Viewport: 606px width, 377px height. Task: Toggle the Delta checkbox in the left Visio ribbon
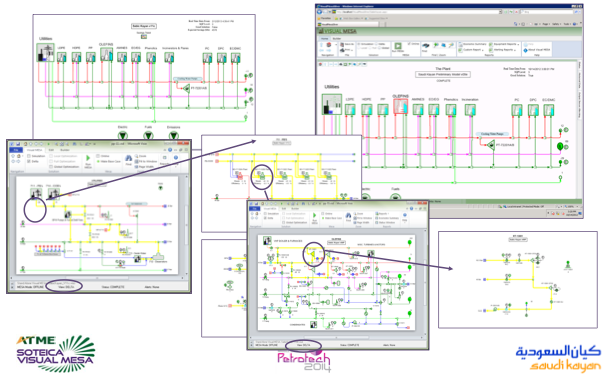[29, 161]
